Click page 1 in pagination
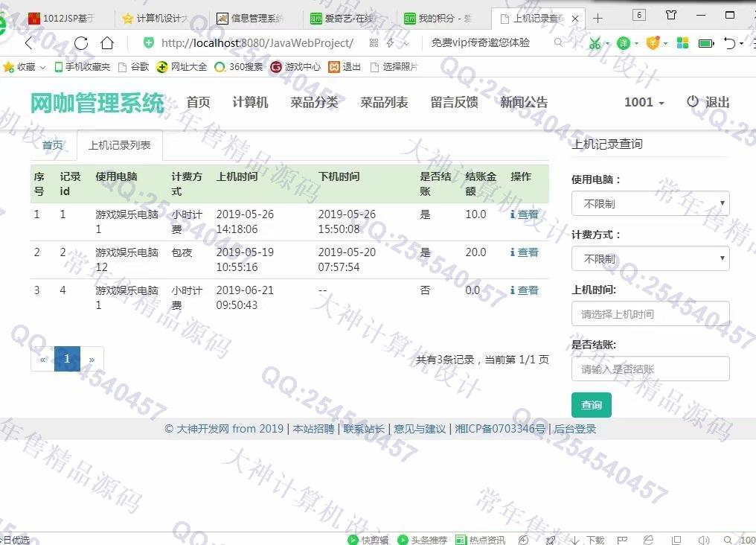 67,359
